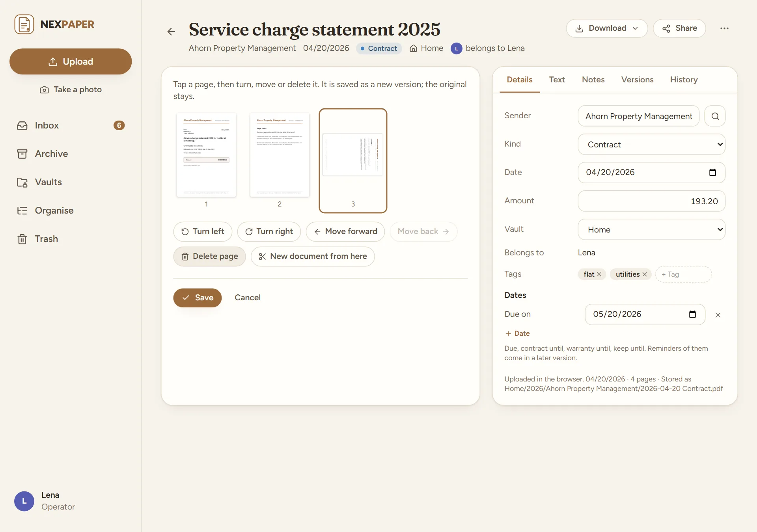Screen dimensions: 757x532
Task: Go back using the left arrow icon
Action: [x=171, y=32]
